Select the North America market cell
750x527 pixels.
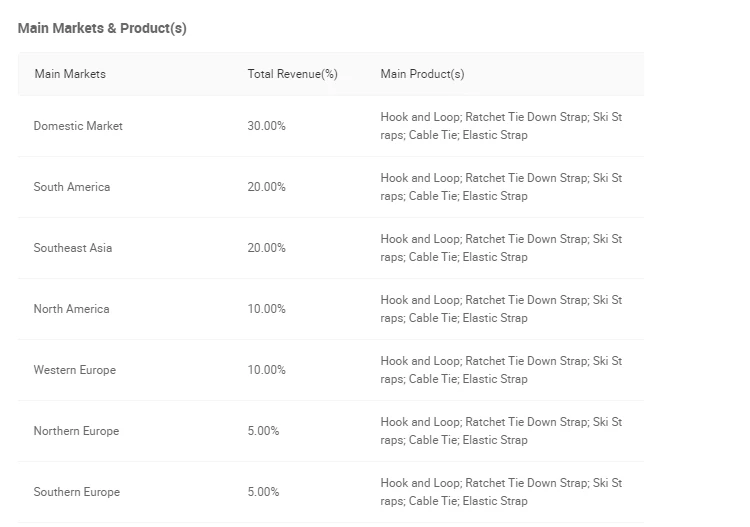pos(71,309)
